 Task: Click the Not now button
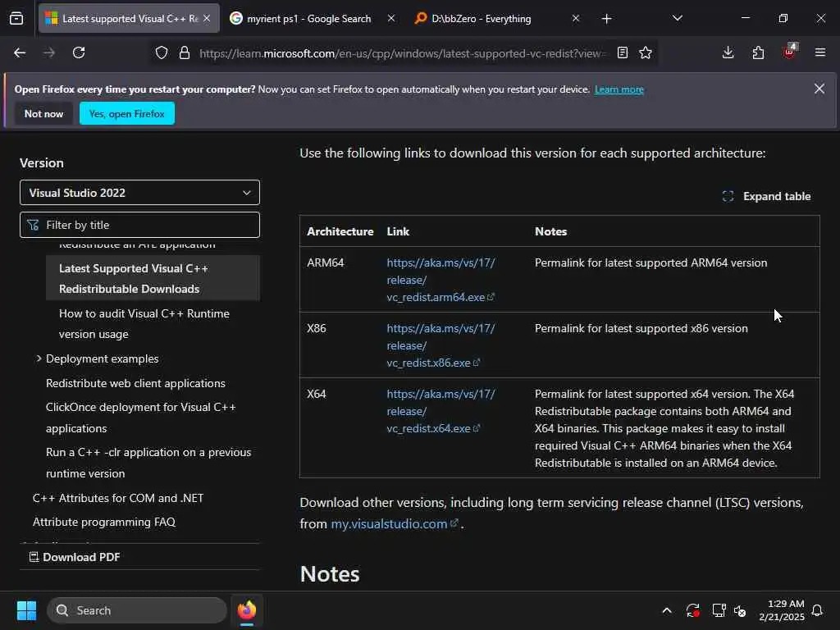[44, 113]
